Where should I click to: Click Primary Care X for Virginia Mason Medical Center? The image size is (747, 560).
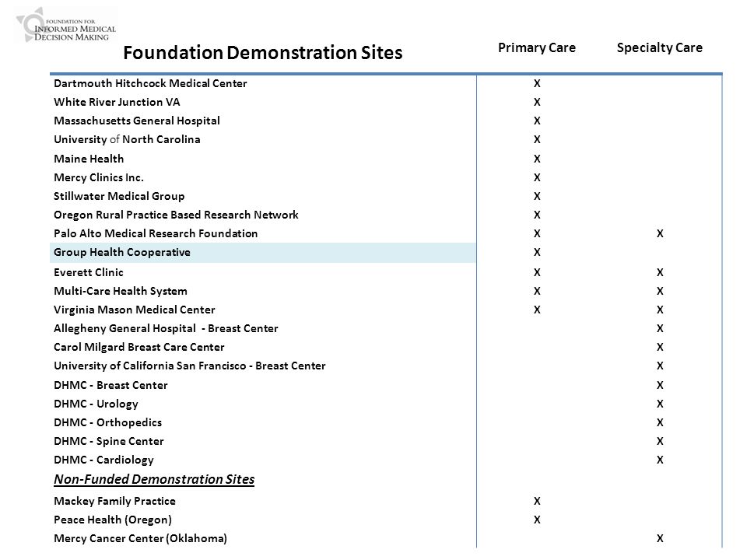tap(537, 310)
